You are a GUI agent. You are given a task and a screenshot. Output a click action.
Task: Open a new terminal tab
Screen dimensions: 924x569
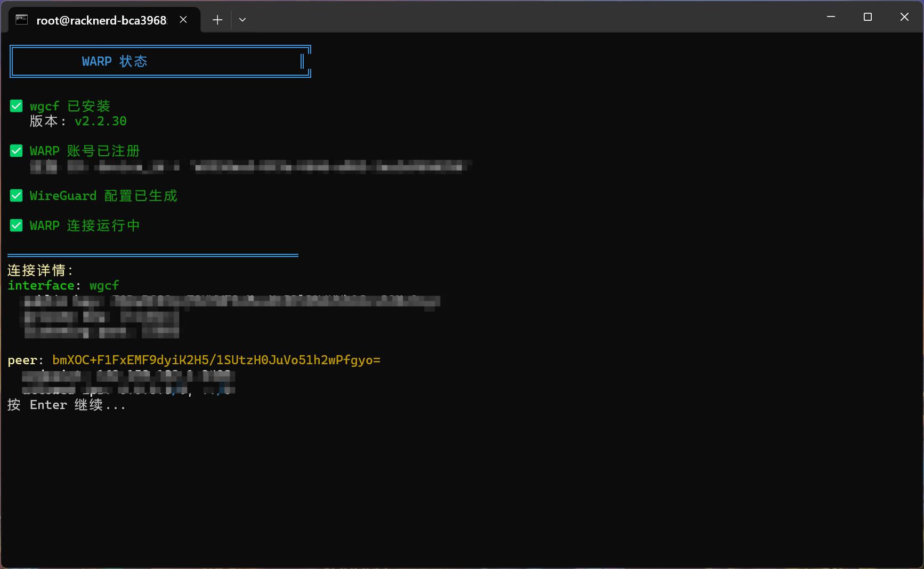point(217,20)
